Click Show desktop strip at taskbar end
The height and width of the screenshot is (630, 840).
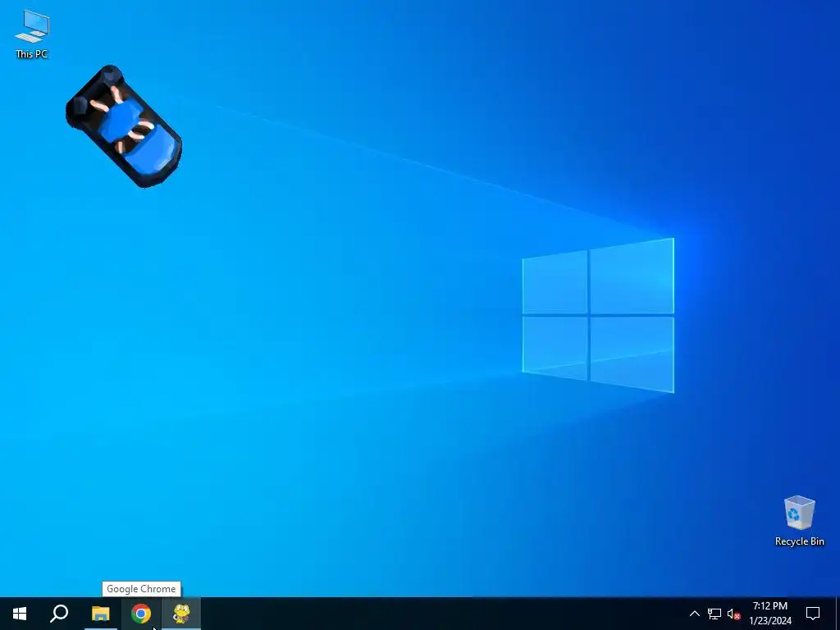tap(838, 614)
